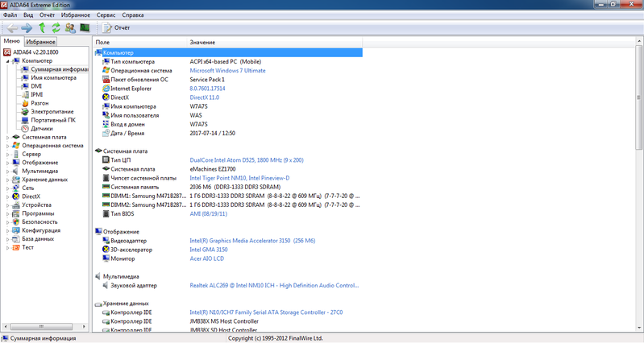The image size is (644, 343).
Task: Open the AMI (08/19/11) BIOS link
Action: (x=208, y=213)
